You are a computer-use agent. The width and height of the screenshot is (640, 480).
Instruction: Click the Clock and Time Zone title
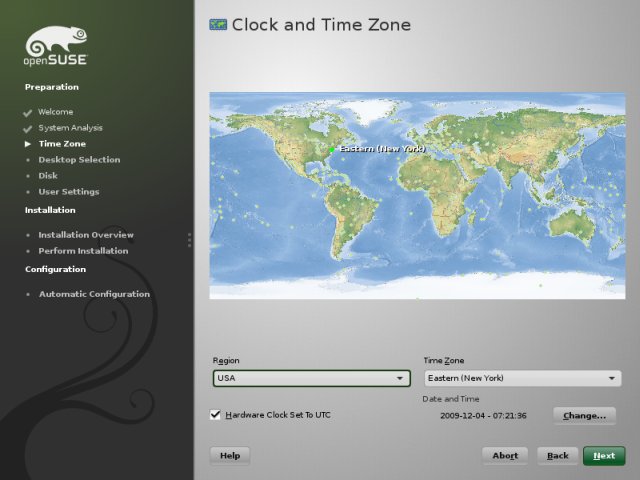pos(321,24)
